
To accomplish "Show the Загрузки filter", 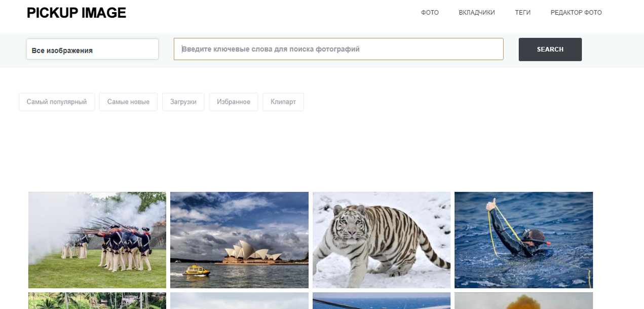I will pos(183,102).
